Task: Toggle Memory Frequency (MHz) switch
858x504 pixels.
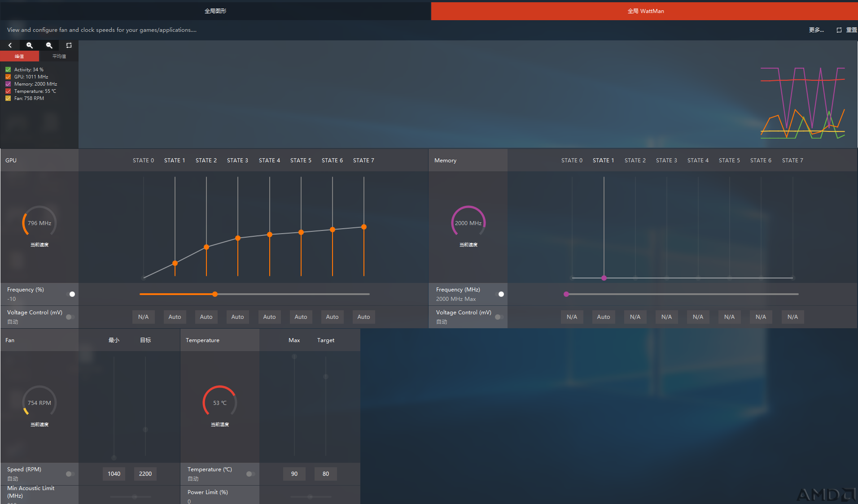Action: (499, 294)
